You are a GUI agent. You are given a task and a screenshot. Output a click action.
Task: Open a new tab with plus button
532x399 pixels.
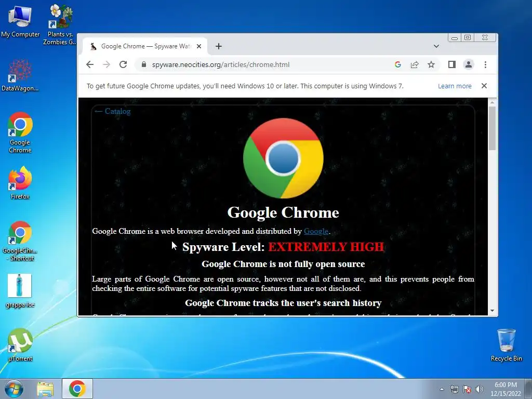219,46
